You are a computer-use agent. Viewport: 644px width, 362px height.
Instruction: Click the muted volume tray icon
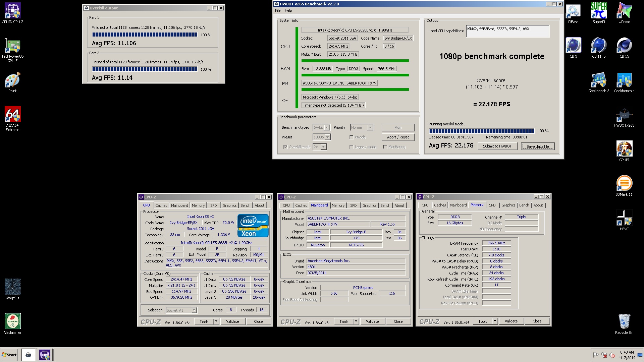[612, 355]
